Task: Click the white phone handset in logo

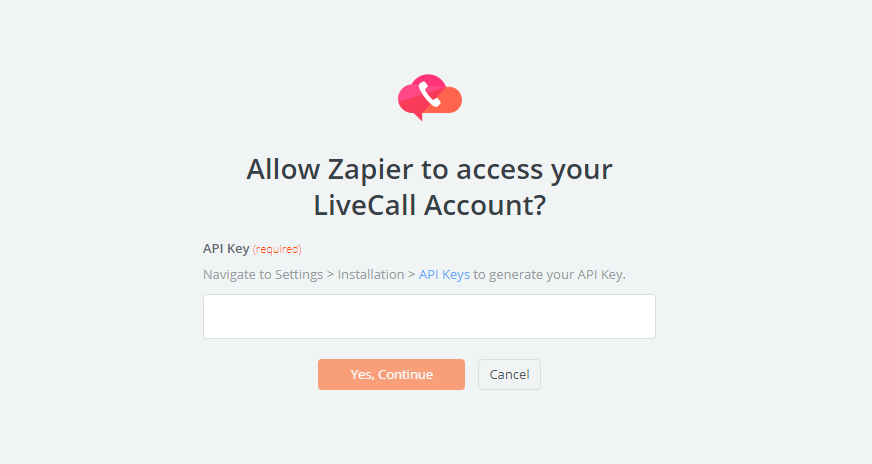Action: coord(429,94)
